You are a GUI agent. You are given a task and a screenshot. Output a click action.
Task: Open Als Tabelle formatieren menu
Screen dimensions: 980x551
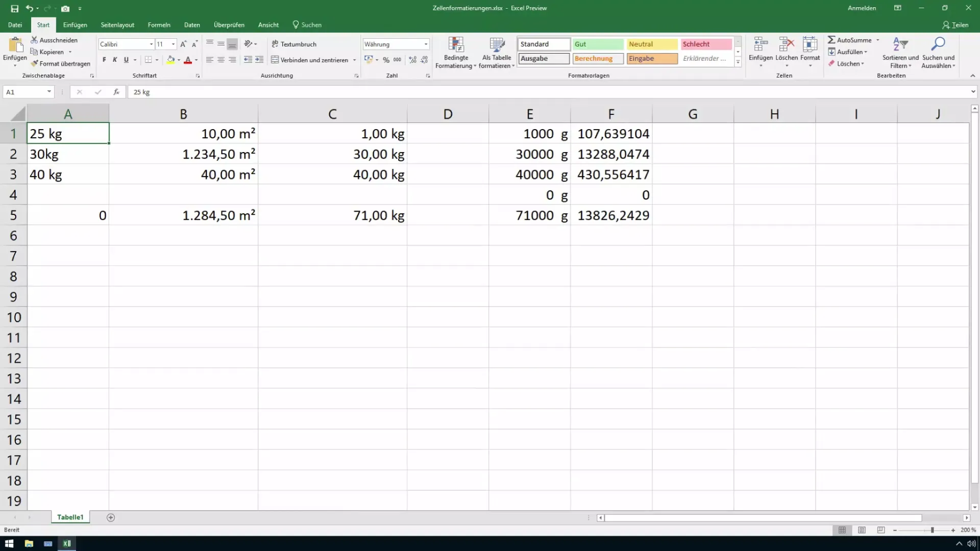(497, 53)
